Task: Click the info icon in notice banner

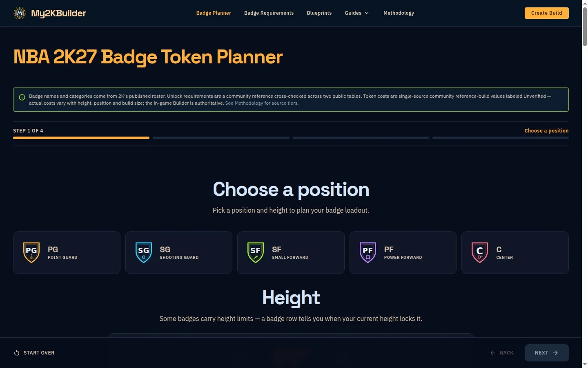Action: pos(22,97)
